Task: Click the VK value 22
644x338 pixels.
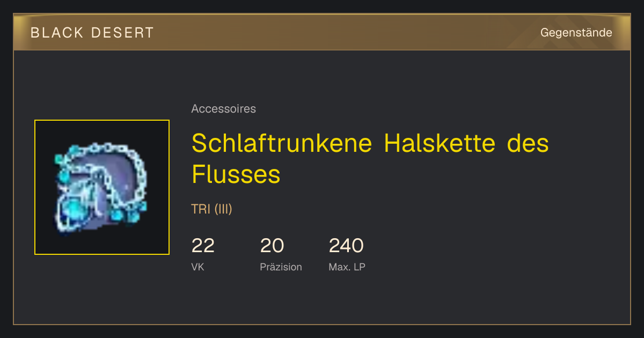Action: (x=203, y=246)
